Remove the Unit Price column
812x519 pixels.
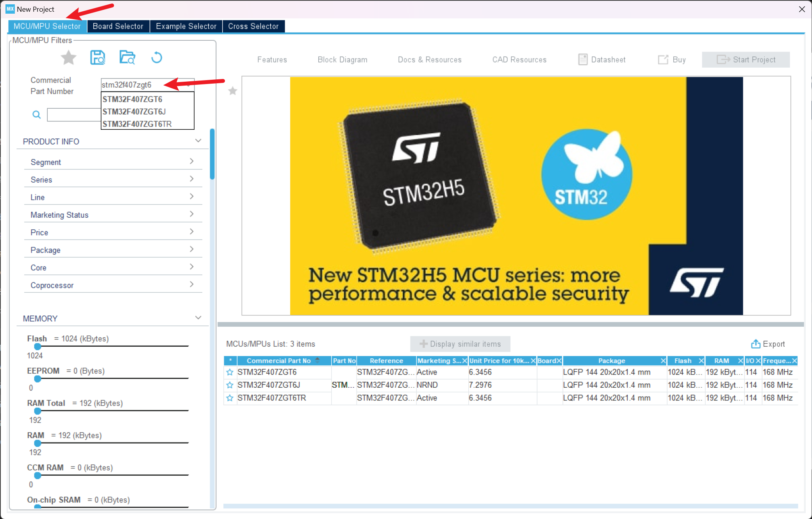[x=533, y=361]
